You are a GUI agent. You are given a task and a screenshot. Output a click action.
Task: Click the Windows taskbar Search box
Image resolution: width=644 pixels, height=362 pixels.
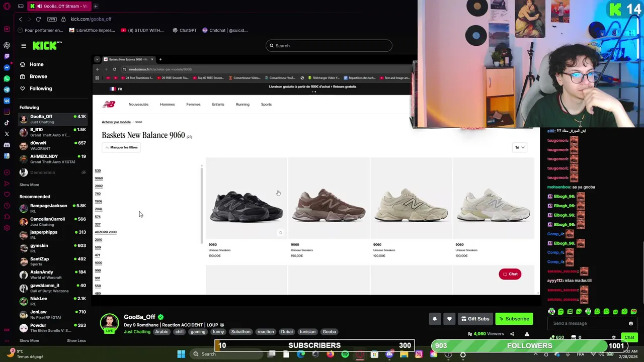click(x=226, y=354)
